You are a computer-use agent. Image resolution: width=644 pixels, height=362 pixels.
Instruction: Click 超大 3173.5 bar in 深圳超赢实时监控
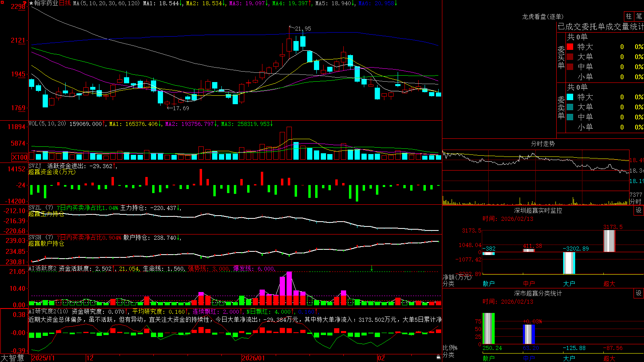609,241
